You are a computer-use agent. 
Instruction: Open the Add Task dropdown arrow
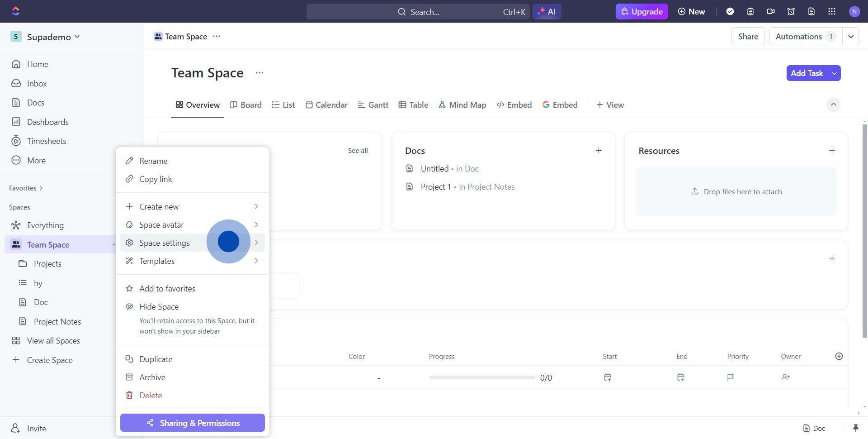[834, 73]
